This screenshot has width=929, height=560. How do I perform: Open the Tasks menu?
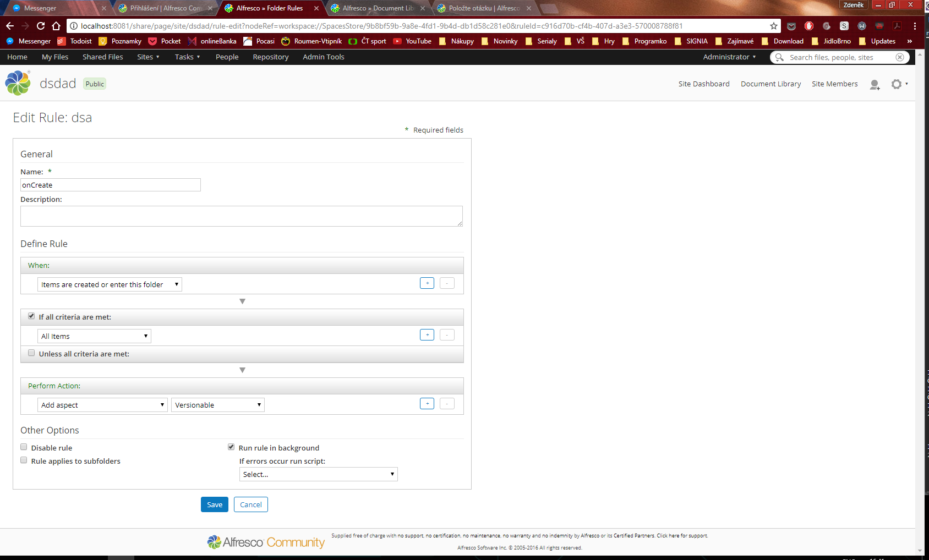[x=187, y=57]
